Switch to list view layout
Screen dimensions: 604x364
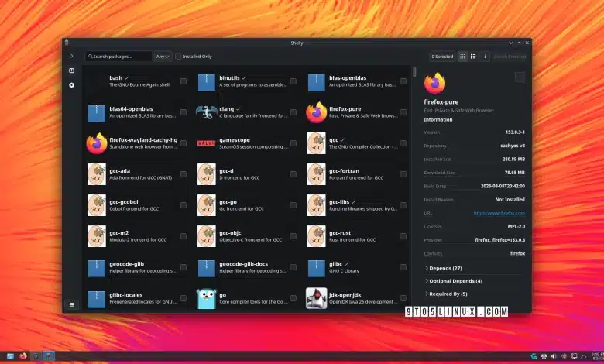[x=473, y=57]
